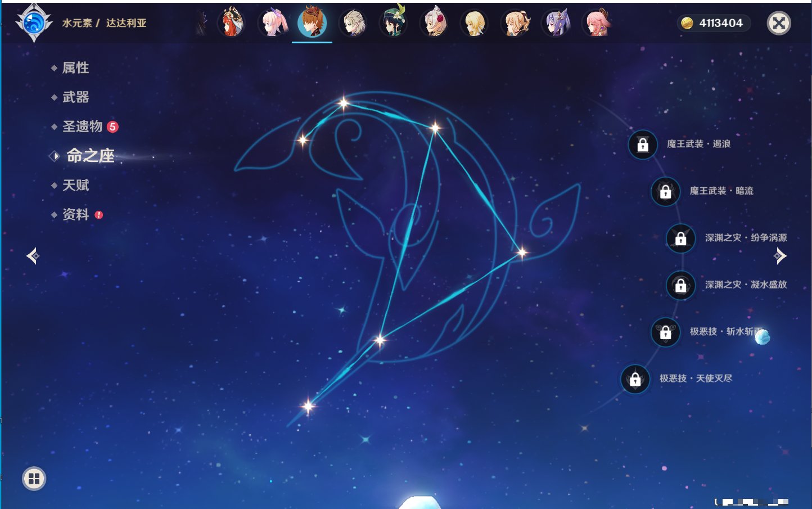Viewport: 812px width, 509px height.
Task: Click the lock icon for 深渊之灾·纷争涡源
Action: 681,238
